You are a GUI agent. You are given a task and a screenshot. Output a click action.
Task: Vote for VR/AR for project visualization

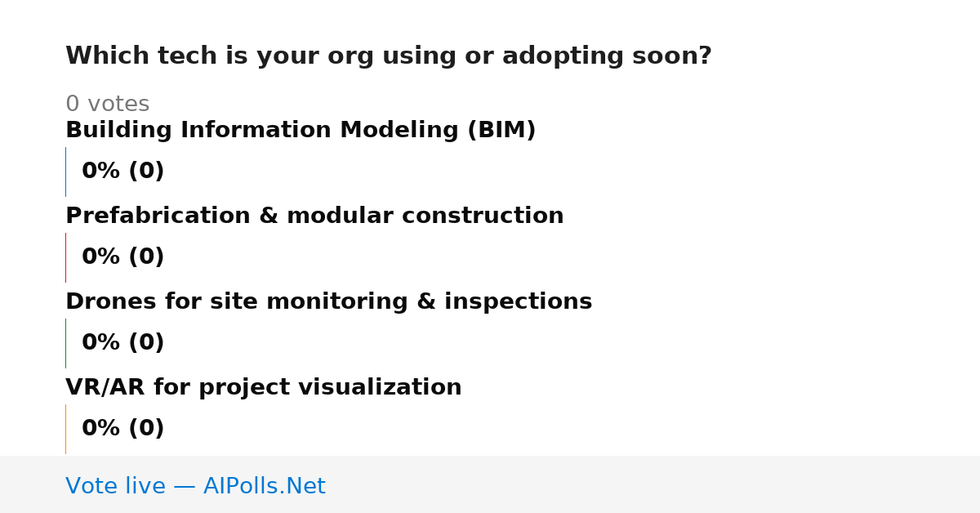pyautogui.click(x=263, y=388)
